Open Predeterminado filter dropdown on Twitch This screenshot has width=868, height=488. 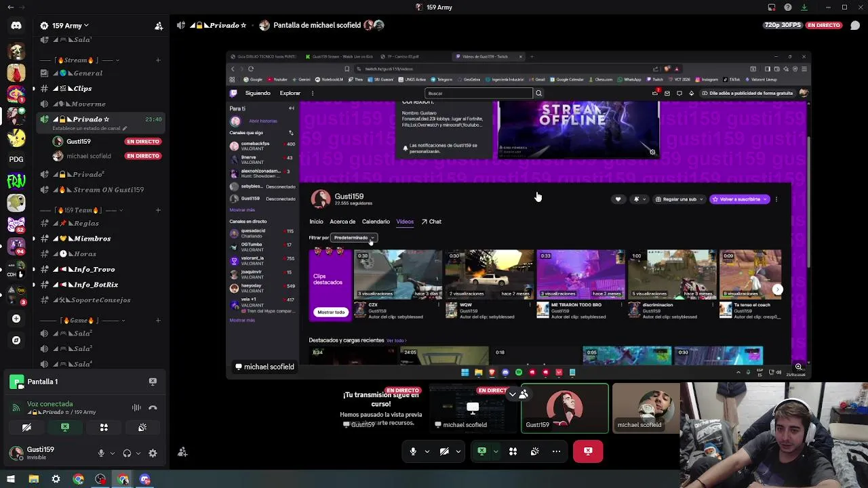(354, 238)
